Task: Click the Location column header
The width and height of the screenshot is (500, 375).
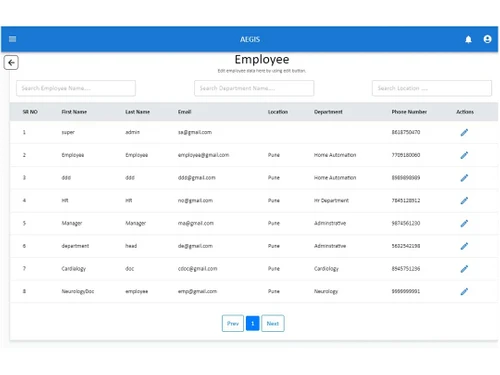Action: (x=278, y=112)
